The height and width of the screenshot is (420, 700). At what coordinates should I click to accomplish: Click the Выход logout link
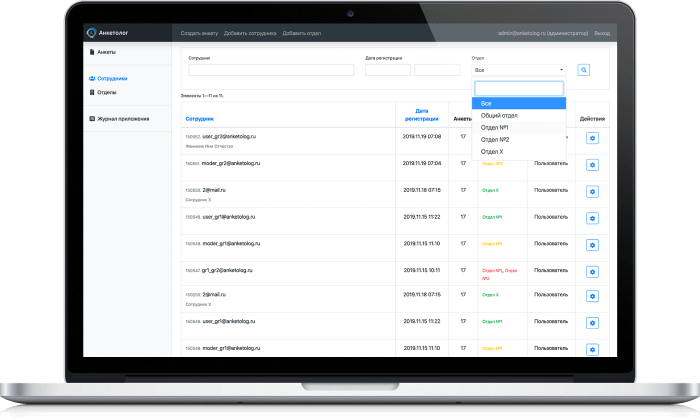601,33
